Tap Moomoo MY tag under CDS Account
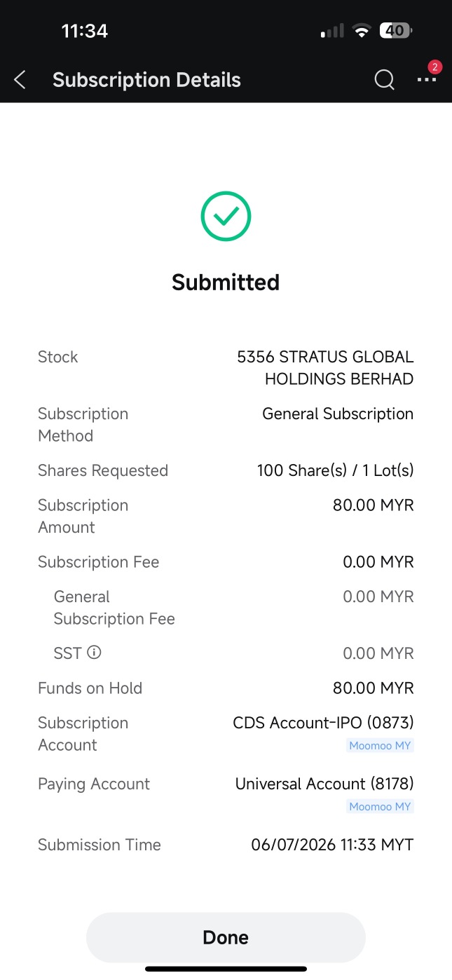Screen dimensions: 452x980 [381, 745]
